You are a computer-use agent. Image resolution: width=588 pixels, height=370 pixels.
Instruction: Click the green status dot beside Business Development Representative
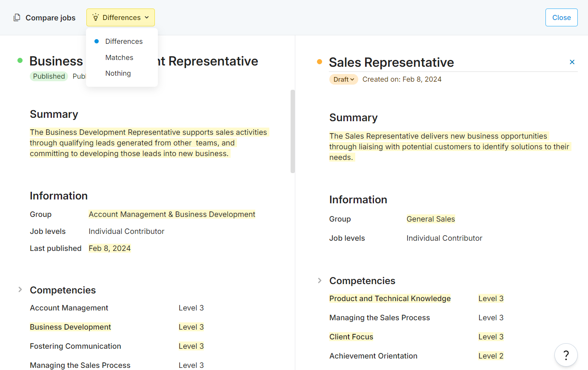point(20,61)
